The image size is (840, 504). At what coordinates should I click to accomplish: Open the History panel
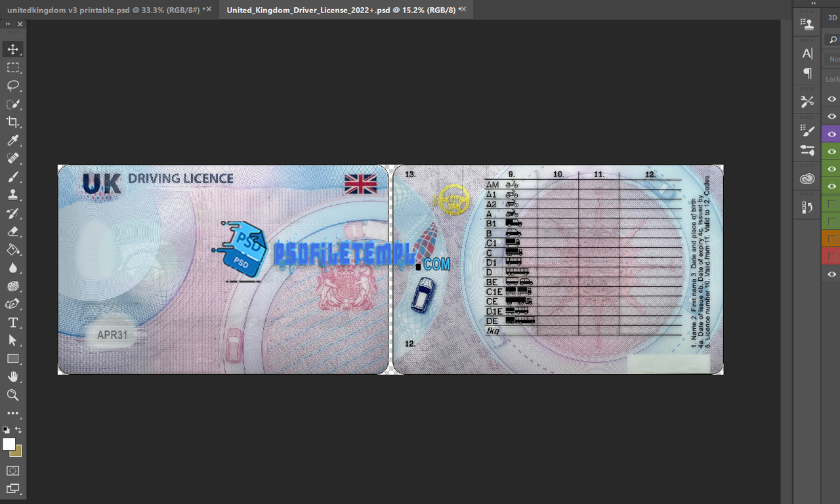[x=807, y=207]
